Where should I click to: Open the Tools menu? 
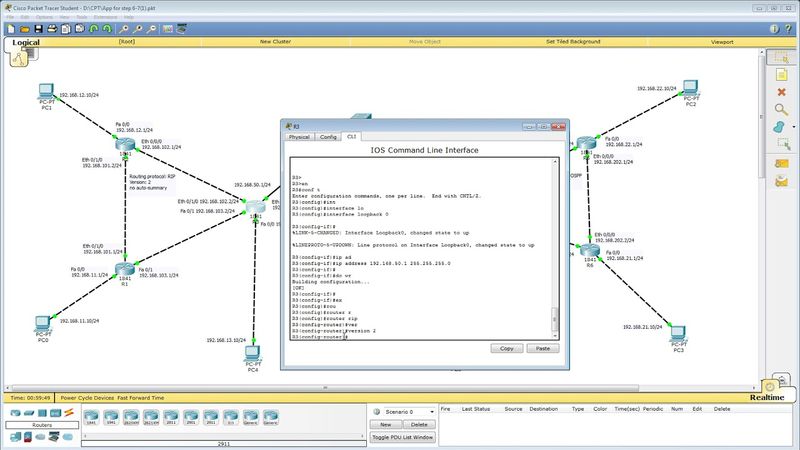82,17
